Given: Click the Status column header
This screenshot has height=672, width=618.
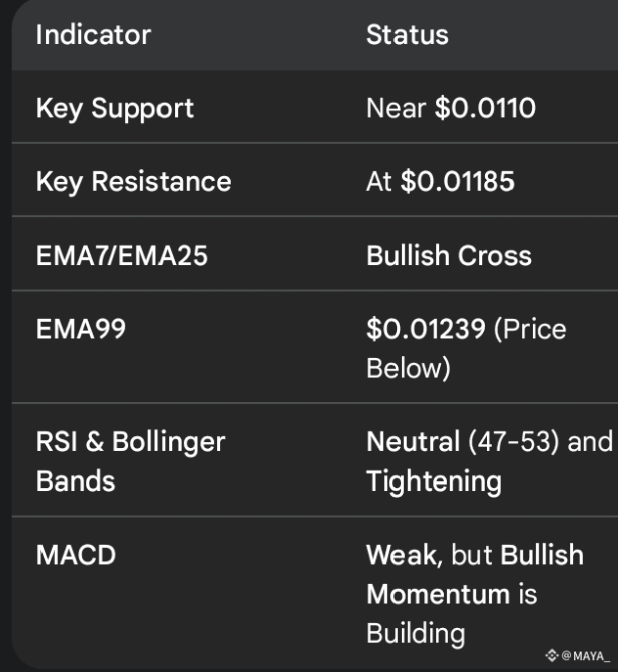Looking at the screenshot, I should (x=407, y=35).
